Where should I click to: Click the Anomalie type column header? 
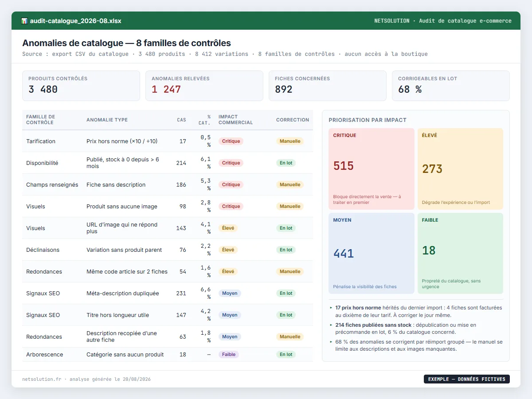point(107,120)
